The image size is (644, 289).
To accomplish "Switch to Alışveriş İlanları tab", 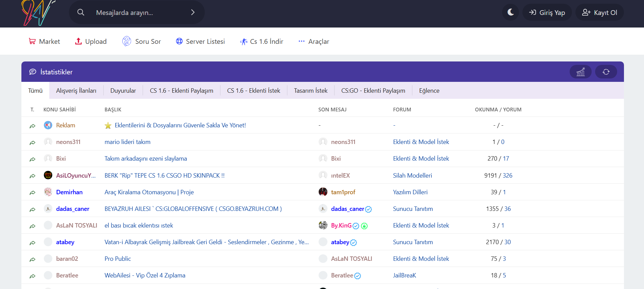I will point(76,91).
